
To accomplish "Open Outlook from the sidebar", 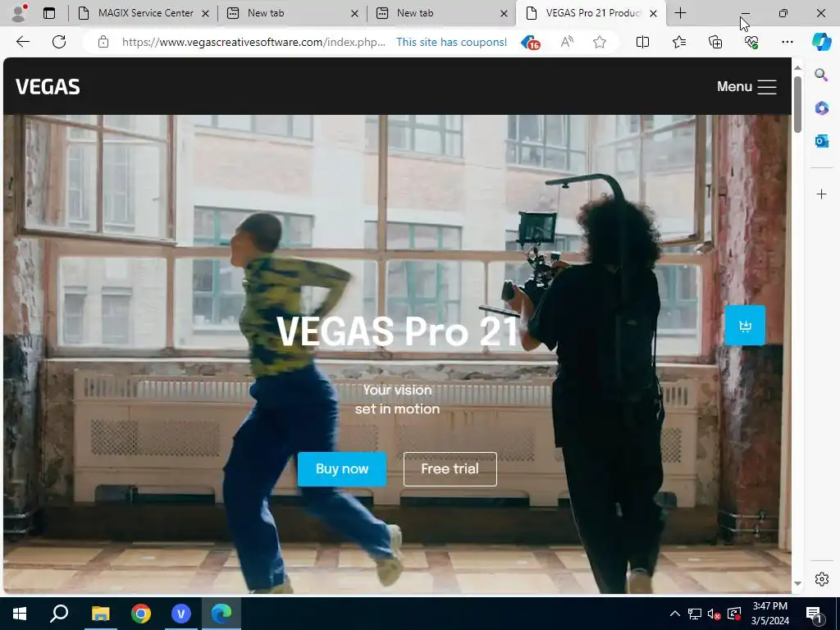I will pyautogui.click(x=821, y=141).
